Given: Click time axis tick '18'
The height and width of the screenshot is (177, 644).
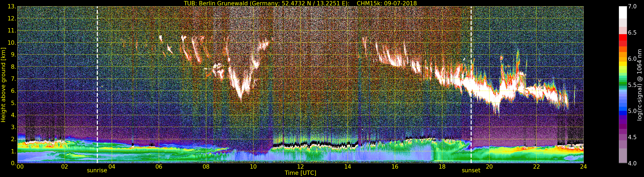Looking at the screenshot, I should click(x=442, y=167).
